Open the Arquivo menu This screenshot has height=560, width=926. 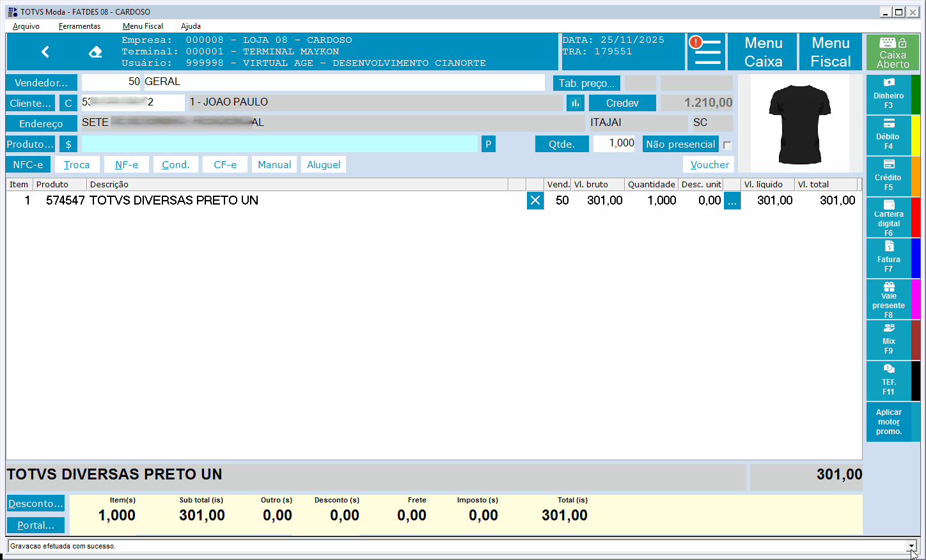pyautogui.click(x=26, y=26)
